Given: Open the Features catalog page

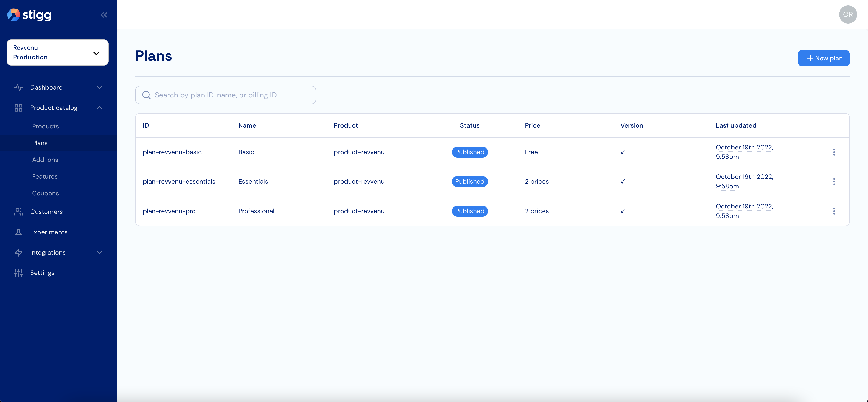Looking at the screenshot, I should click(x=45, y=177).
